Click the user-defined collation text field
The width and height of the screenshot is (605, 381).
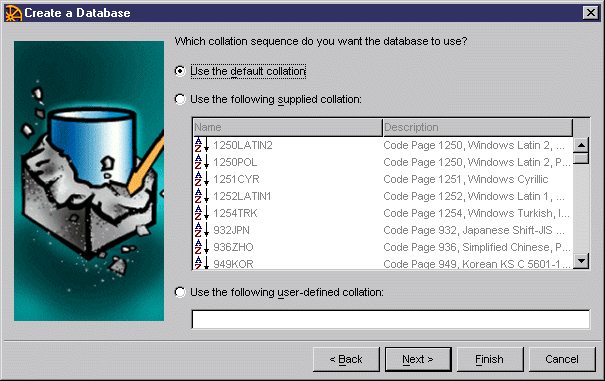[390, 319]
